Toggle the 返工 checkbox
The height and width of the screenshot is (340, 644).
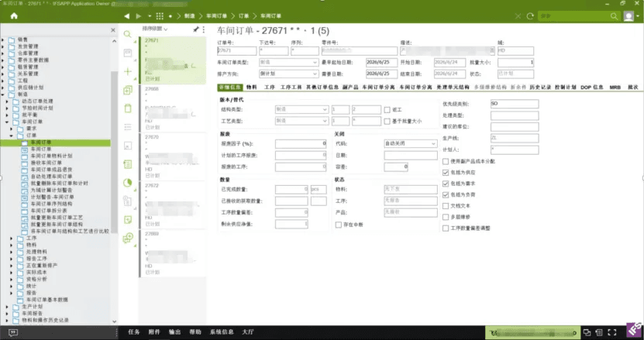coord(387,110)
